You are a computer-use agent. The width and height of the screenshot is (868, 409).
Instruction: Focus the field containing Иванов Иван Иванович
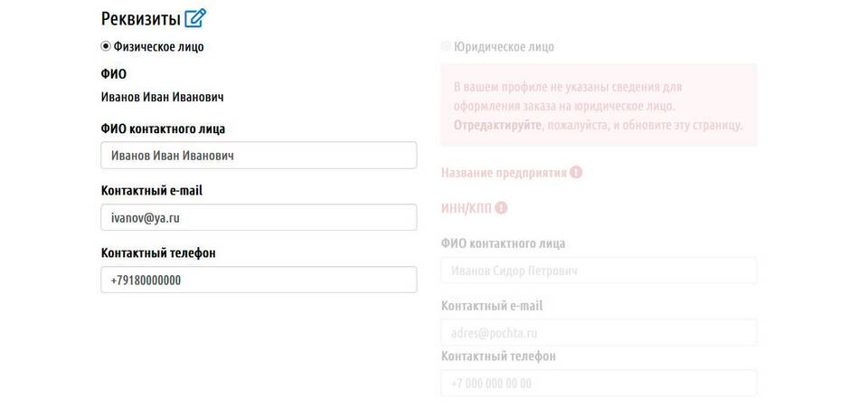(x=259, y=155)
